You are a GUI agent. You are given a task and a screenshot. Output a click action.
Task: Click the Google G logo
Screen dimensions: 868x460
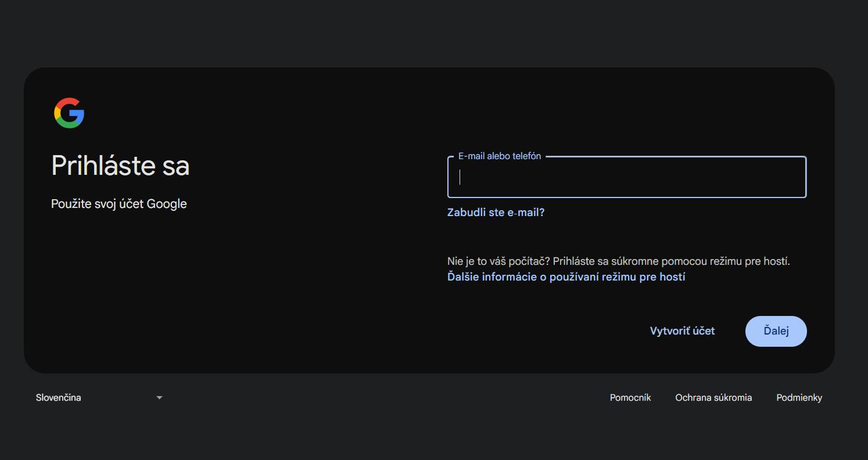[69, 113]
